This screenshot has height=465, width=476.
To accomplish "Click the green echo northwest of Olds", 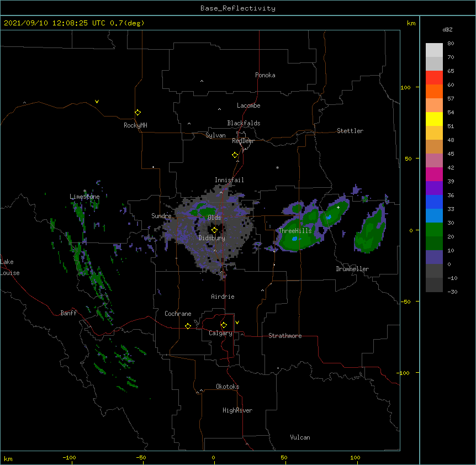I will [x=203, y=210].
